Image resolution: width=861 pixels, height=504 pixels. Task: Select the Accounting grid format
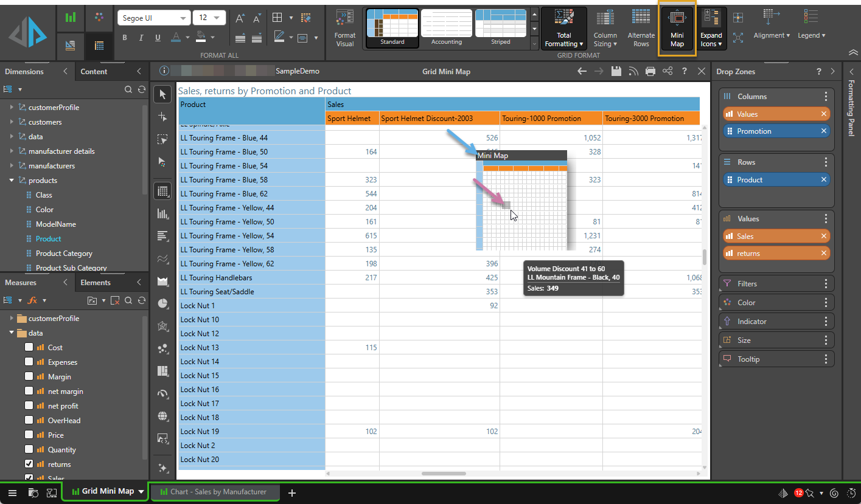[x=446, y=27]
